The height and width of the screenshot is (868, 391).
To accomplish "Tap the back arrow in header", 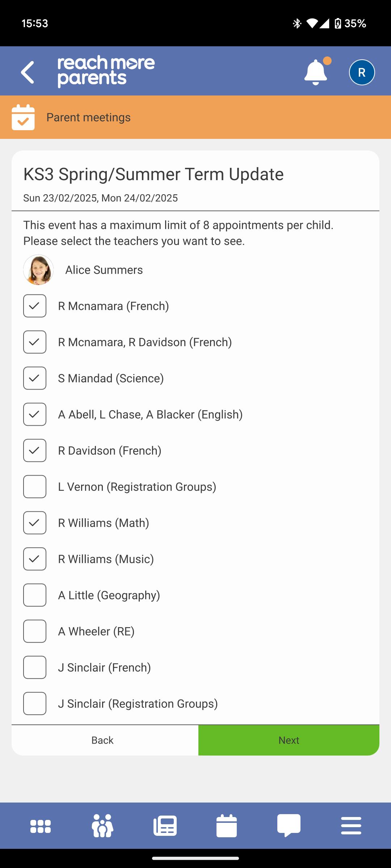I will coord(28,72).
